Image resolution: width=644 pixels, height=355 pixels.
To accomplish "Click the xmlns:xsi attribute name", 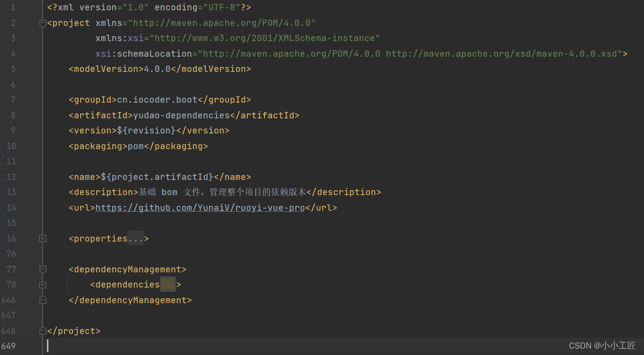I will pos(119,38).
